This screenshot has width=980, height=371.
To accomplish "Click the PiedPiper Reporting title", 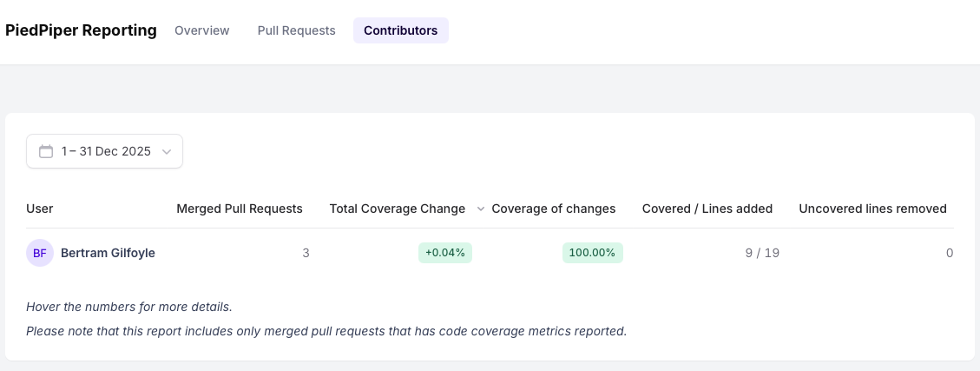I will [81, 30].
